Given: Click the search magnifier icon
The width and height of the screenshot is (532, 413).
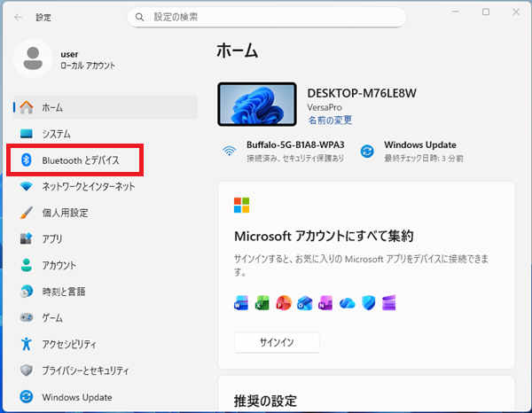Looking at the screenshot, I should [139, 17].
